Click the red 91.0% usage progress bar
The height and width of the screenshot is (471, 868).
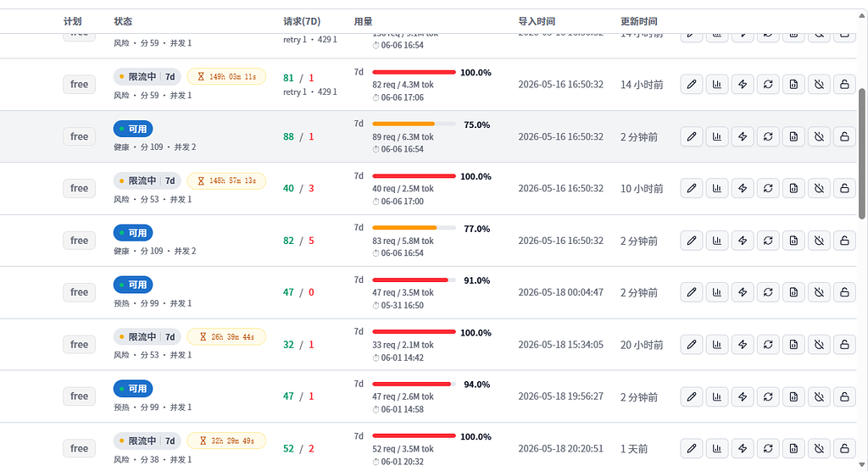click(414, 280)
